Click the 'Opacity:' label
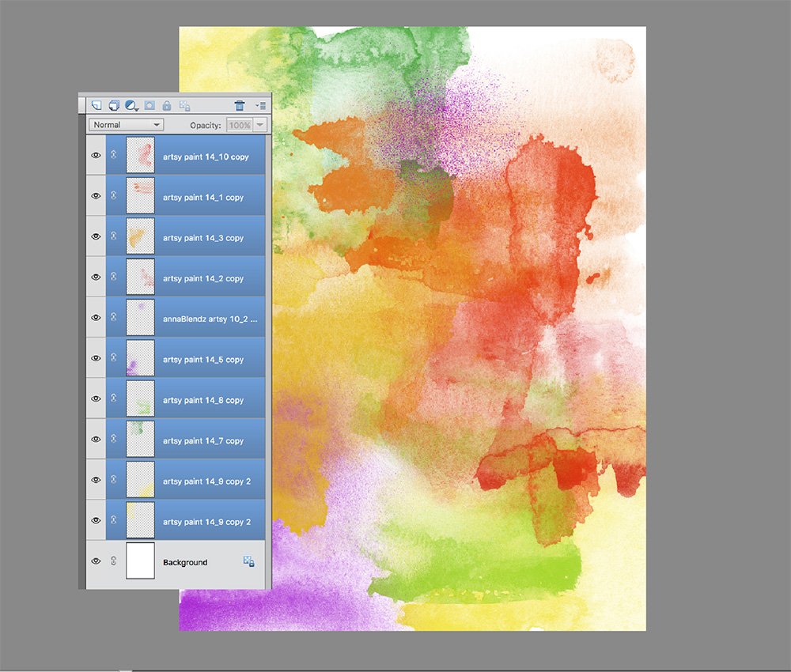791x672 pixels. (x=206, y=125)
